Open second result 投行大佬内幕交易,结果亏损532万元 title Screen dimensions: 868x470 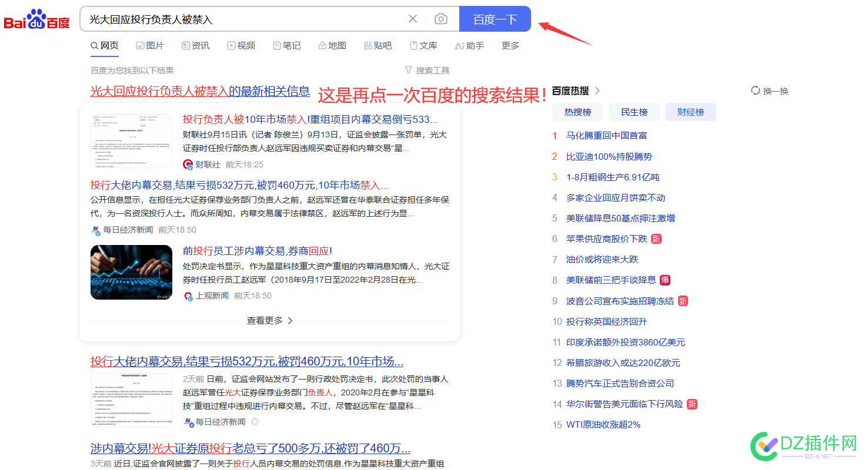pos(247,361)
